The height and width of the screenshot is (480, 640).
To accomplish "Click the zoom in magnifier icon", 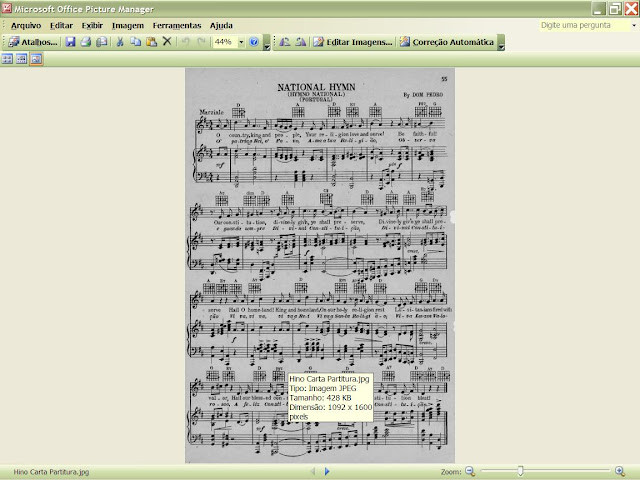I will (620, 471).
